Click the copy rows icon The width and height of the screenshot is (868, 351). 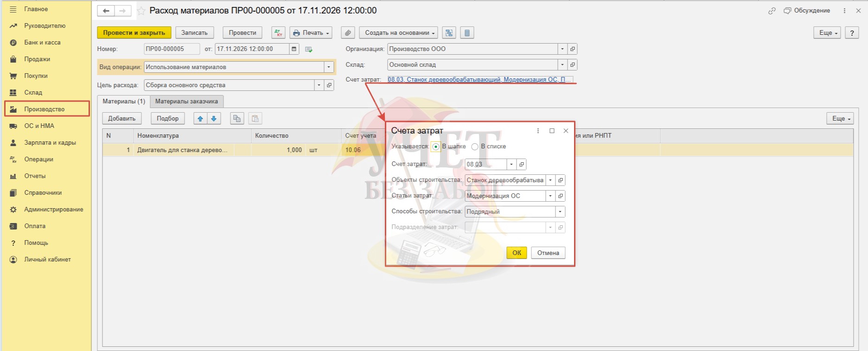tap(237, 119)
